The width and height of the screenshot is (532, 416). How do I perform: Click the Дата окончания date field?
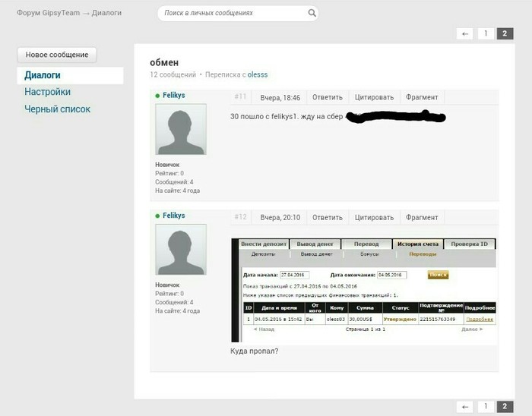(392, 275)
